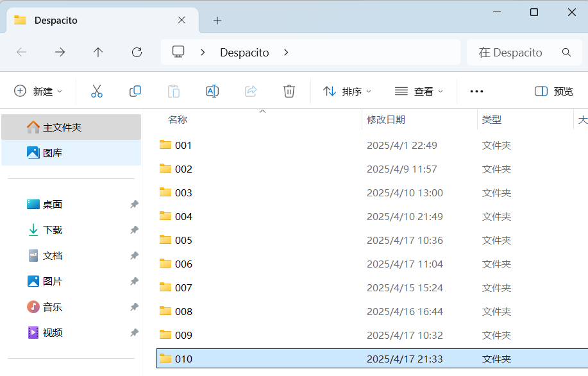Click the Copy icon in toolbar

[x=135, y=91]
